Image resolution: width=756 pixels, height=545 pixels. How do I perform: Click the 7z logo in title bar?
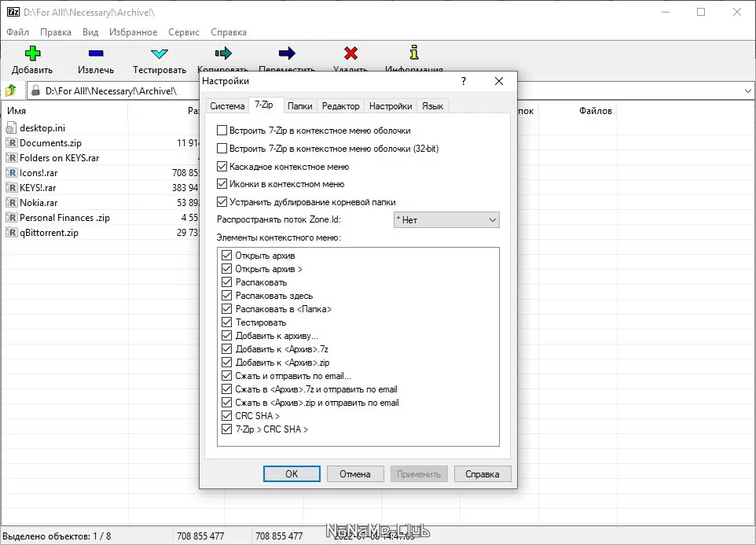13,12
